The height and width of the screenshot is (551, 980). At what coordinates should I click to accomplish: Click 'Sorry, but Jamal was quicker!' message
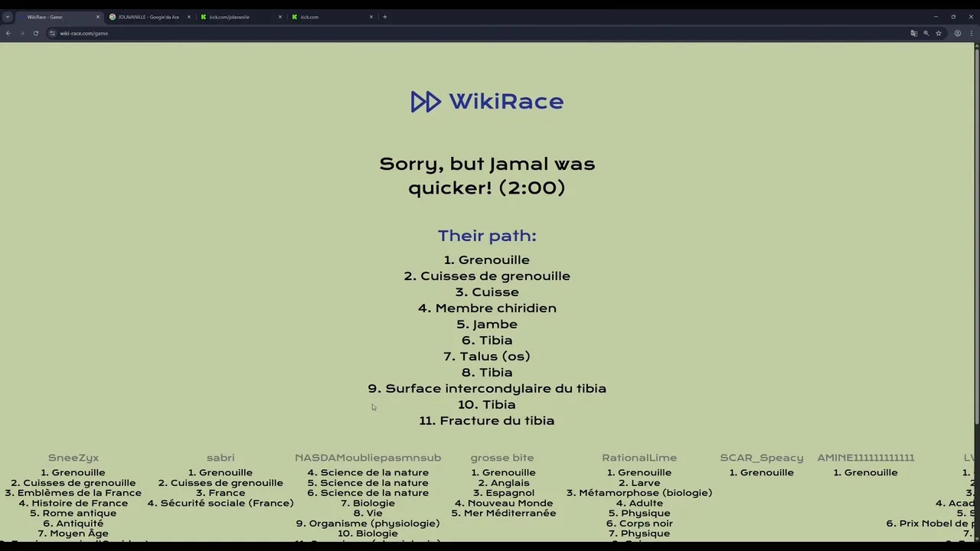tap(487, 175)
